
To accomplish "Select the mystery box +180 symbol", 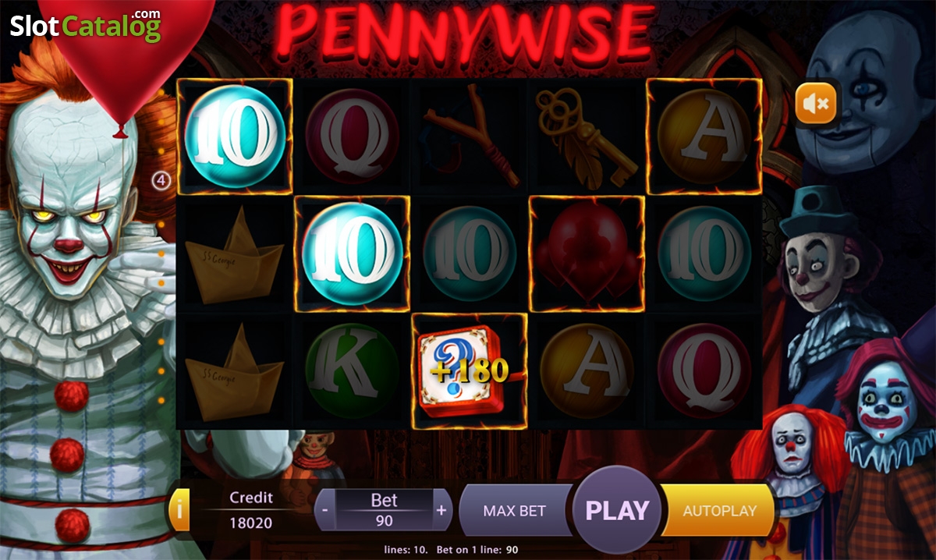I will pos(469,371).
